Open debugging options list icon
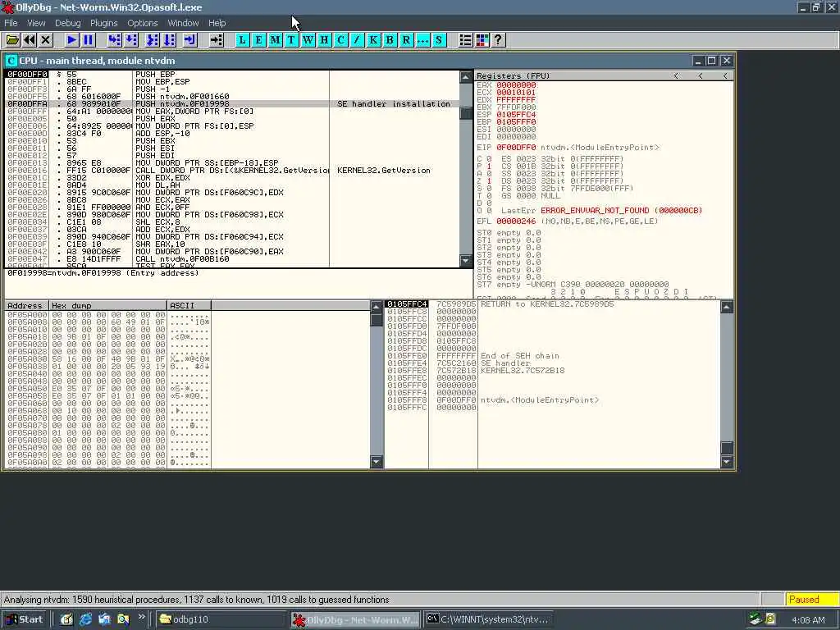Screen dimensions: 840x630 coord(466,39)
